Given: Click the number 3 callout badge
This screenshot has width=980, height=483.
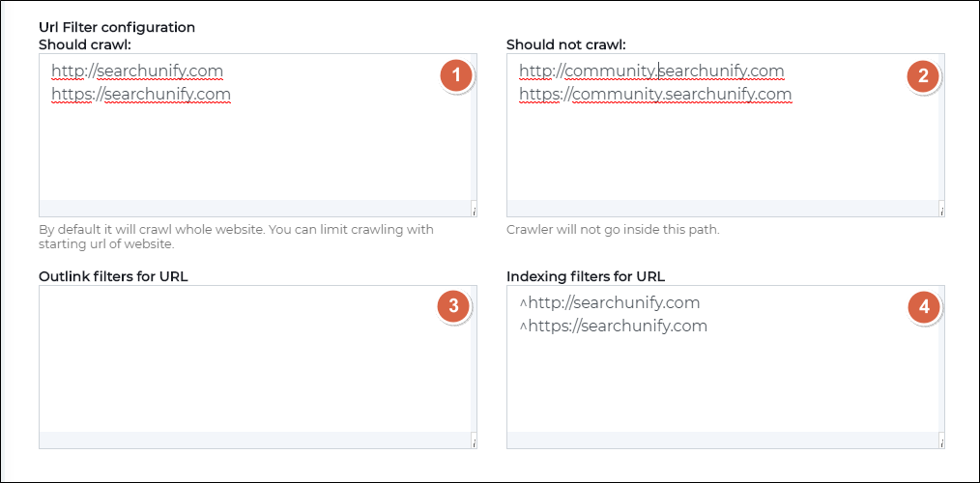Looking at the screenshot, I should (x=452, y=307).
